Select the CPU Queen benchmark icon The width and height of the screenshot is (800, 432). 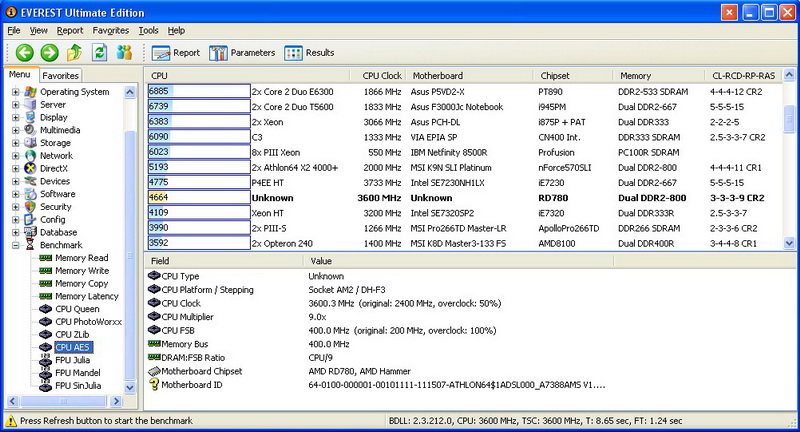tap(45, 309)
